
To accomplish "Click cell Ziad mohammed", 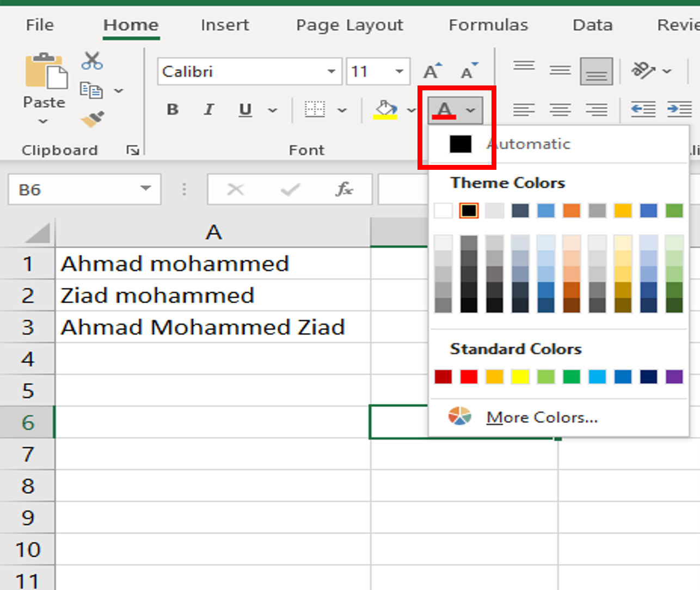I will point(213,296).
